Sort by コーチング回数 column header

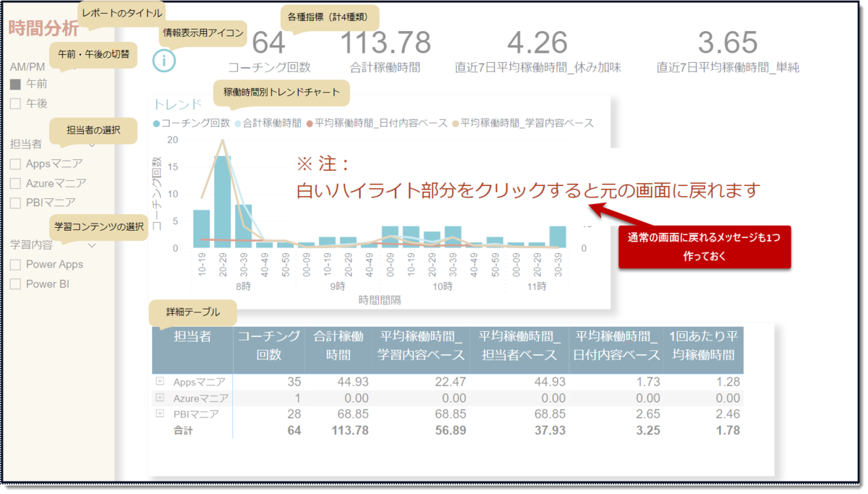click(x=268, y=345)
